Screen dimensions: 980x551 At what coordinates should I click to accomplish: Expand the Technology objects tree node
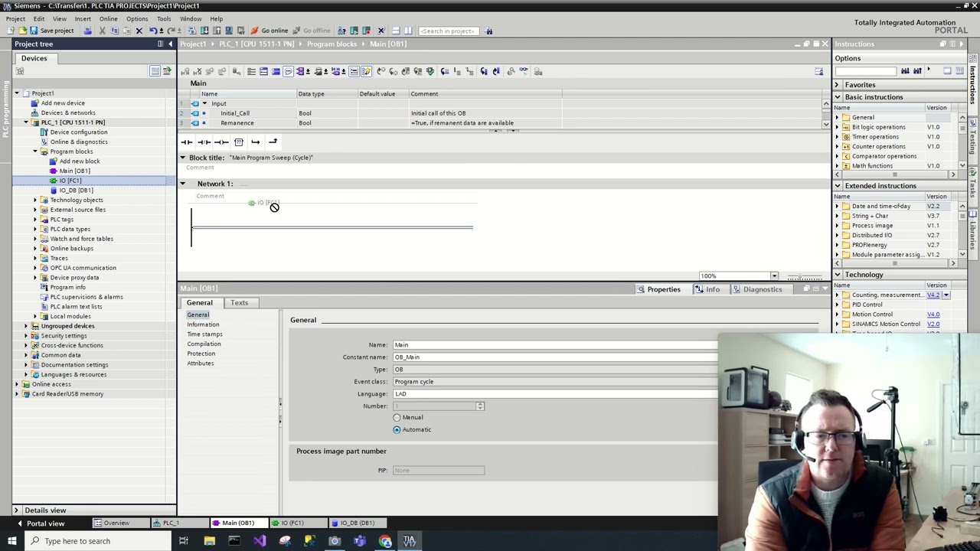coord(35,200)
